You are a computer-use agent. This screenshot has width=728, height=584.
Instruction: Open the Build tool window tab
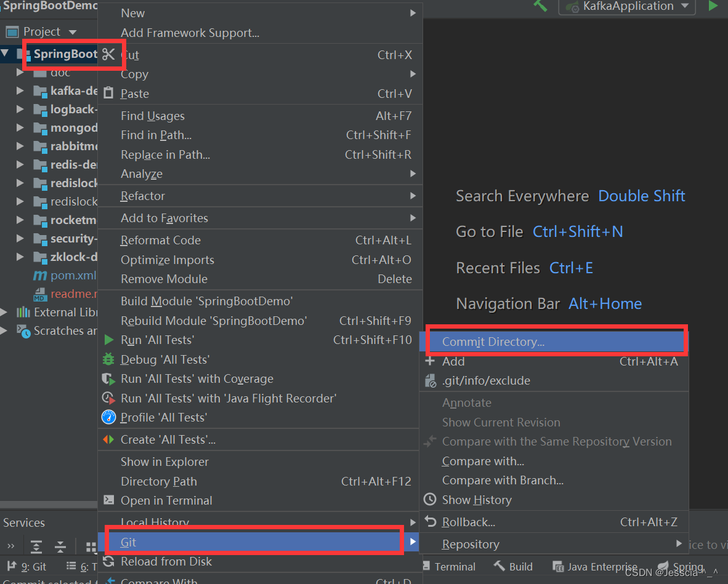pos(513,566)
